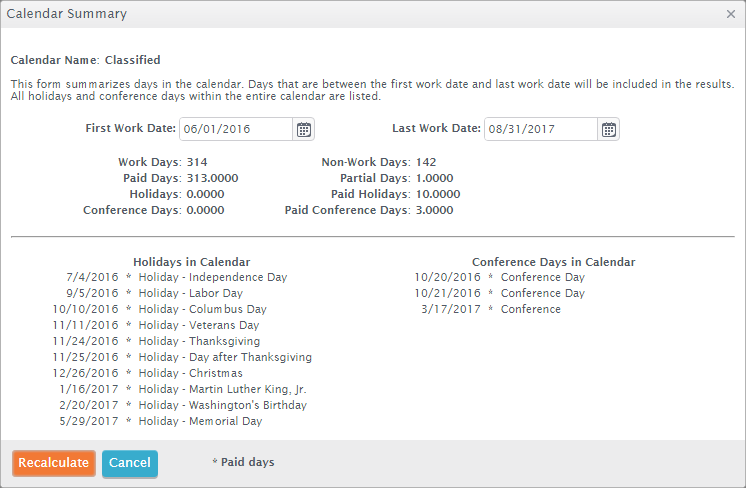The width and height of the screenshot is (746, 488).
Task: Open calendar picker for First Work Date
Action: [304, 129]
